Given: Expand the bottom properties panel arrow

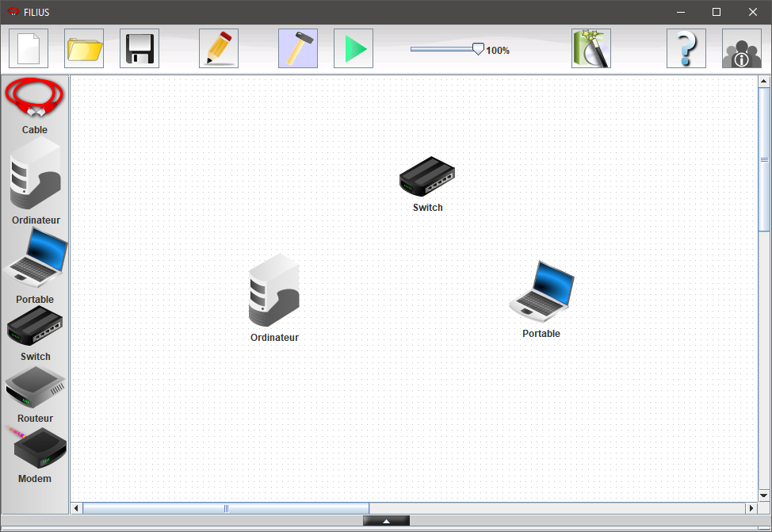Looking at the screenshot, I should [386, 521].
